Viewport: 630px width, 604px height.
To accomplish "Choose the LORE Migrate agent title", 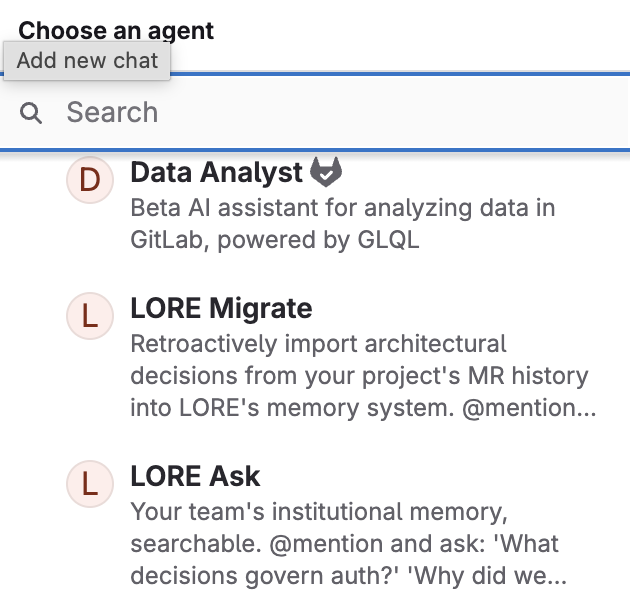I will click(x=221, y=308).
